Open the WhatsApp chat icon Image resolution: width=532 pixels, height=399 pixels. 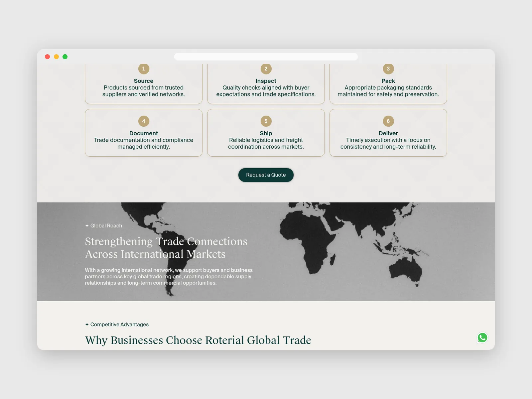point(482,337)
